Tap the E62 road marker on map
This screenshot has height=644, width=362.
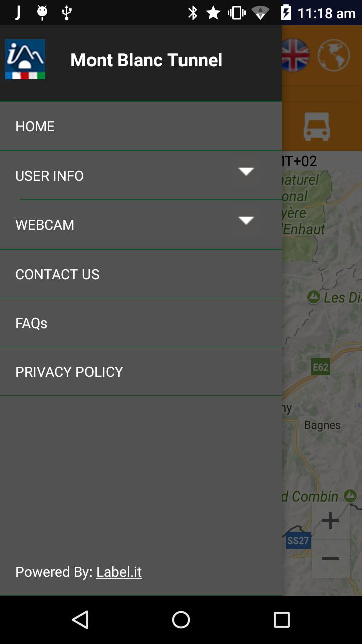tap(320, 367)
